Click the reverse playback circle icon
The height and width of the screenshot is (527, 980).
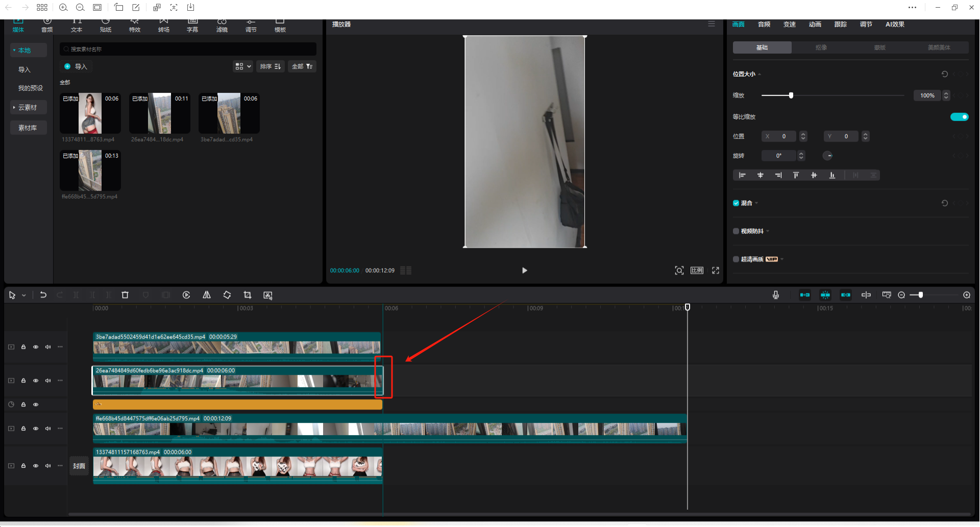pos(186,295)
